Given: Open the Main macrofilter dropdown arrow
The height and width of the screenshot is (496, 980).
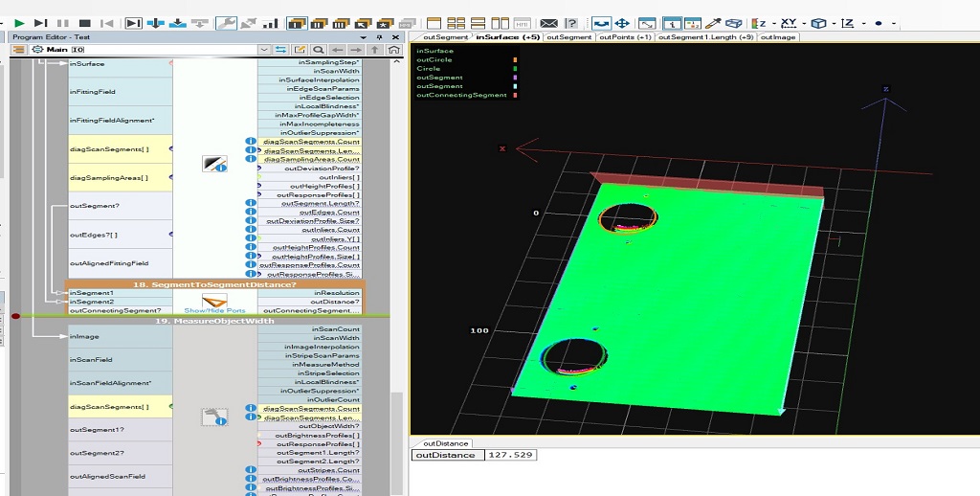Looking at the screenshot, I should (x=263, y=49).
